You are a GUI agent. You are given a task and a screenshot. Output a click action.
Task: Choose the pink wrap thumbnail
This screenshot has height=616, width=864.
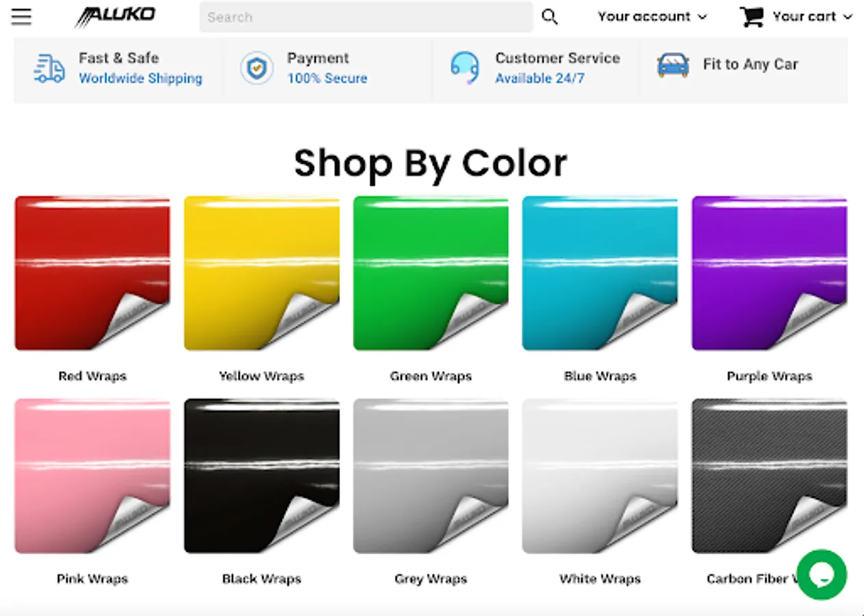tap(92, 476)
